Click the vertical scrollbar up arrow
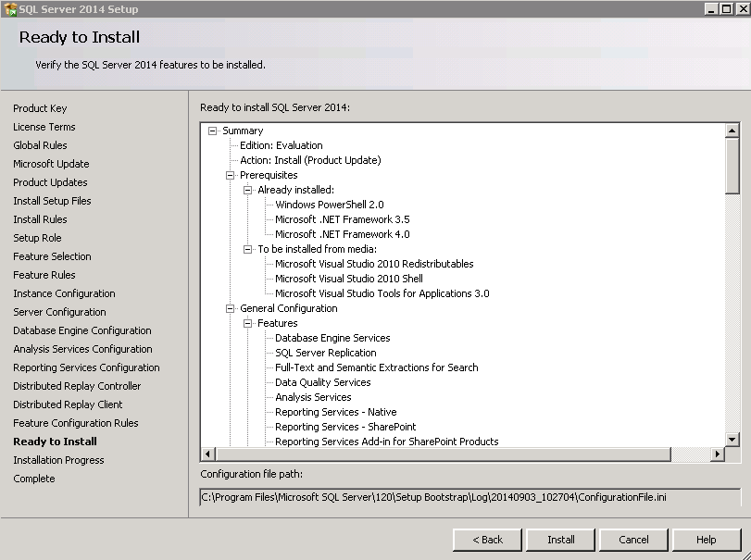Screen dimensions: 751x560 click(x=732, y=131)
